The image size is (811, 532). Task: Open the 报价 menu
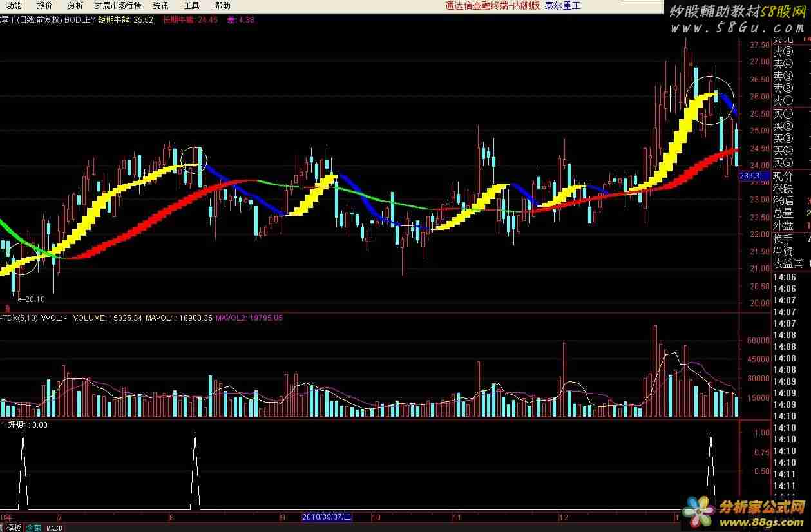click(x=45, y=6)
